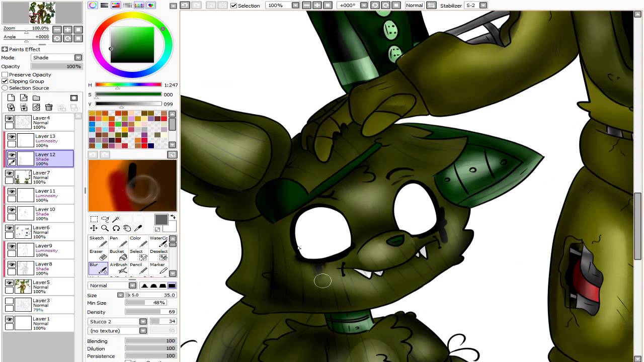Screen dimensions: 644x362
Task: Activate the Rotate view tool
Action: tap(116, 228)
